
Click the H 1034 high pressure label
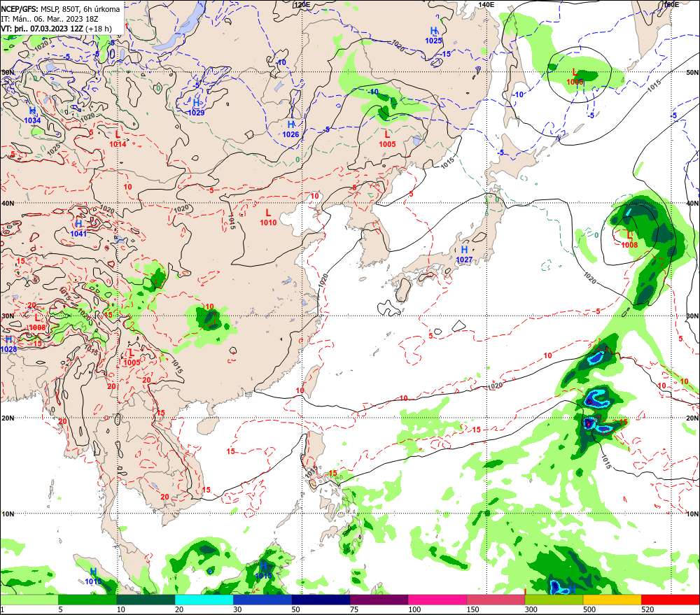(32, 115)
